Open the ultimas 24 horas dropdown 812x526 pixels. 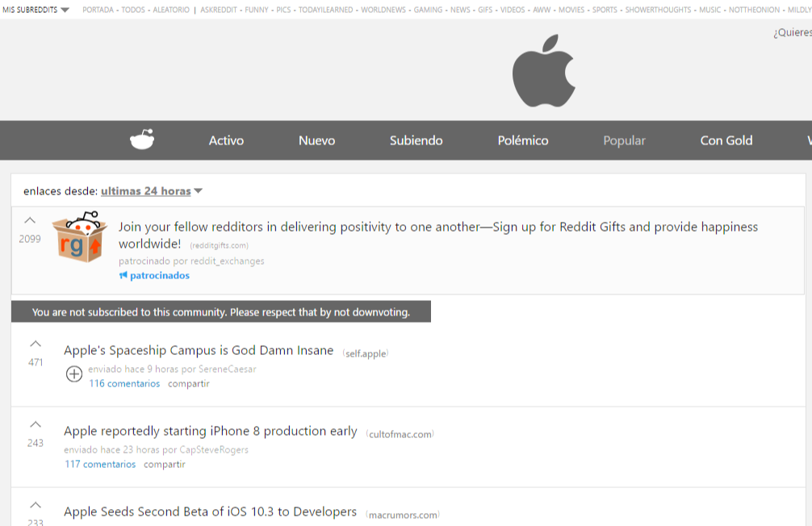(151, 191)
